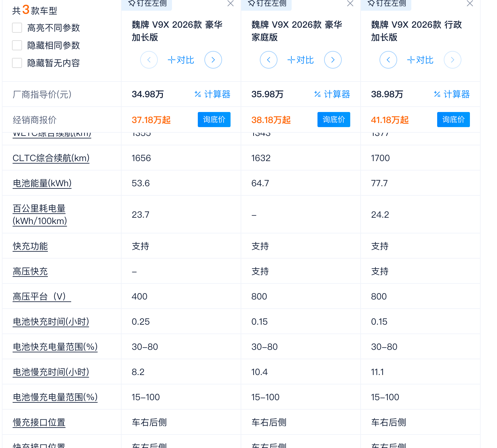This screenshot has width=497, height=448.
Task: Click slow charge time value 8.2
Action: [x=138, y=372]
